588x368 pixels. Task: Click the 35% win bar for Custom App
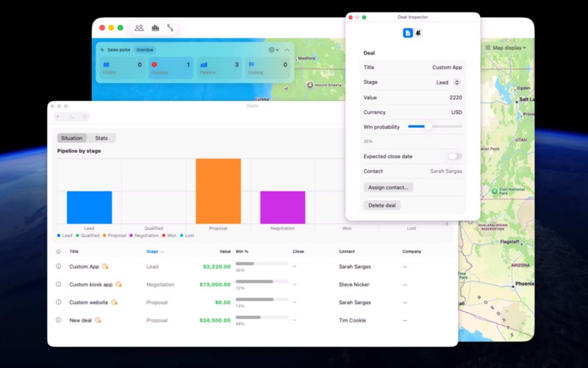[262, 263]
